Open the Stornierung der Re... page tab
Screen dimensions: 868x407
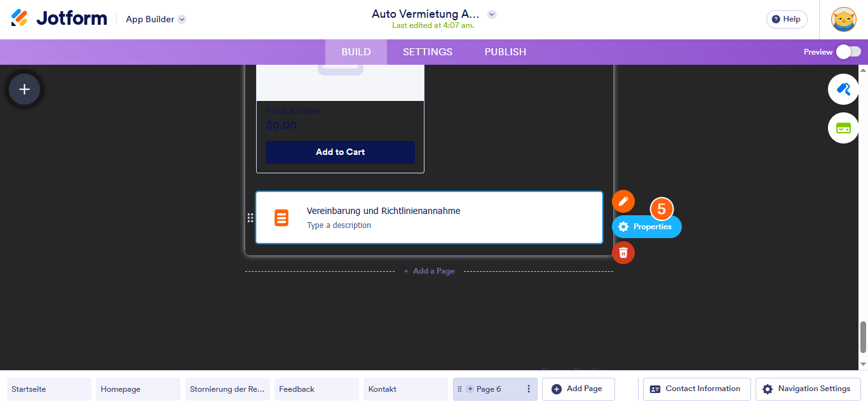[227, 389]
